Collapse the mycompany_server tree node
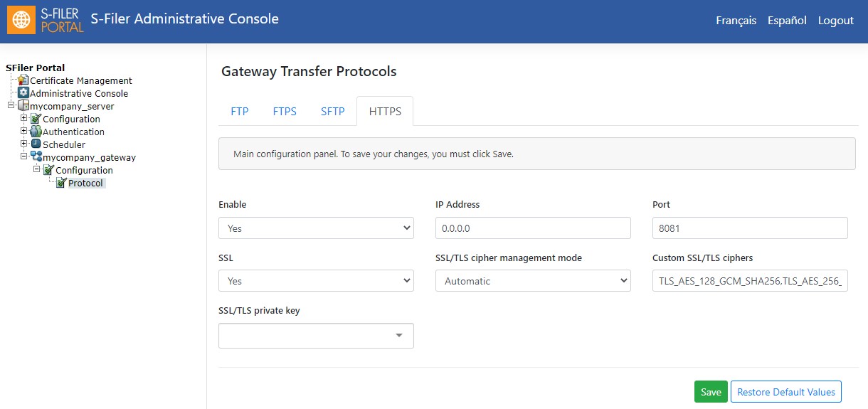The height and width of the screenshot is (409, 868). point(11,106)
